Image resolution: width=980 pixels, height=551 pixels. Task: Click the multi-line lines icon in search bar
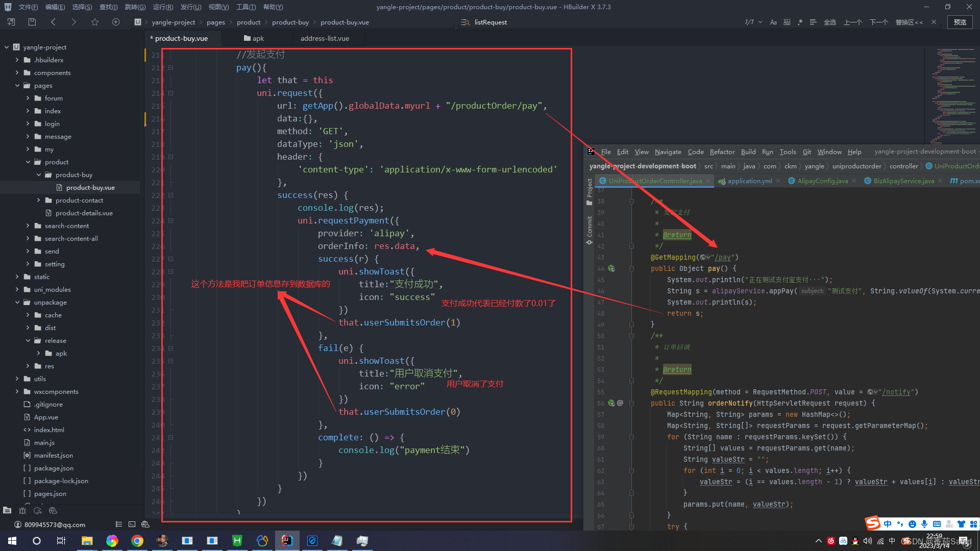point(813,22)
